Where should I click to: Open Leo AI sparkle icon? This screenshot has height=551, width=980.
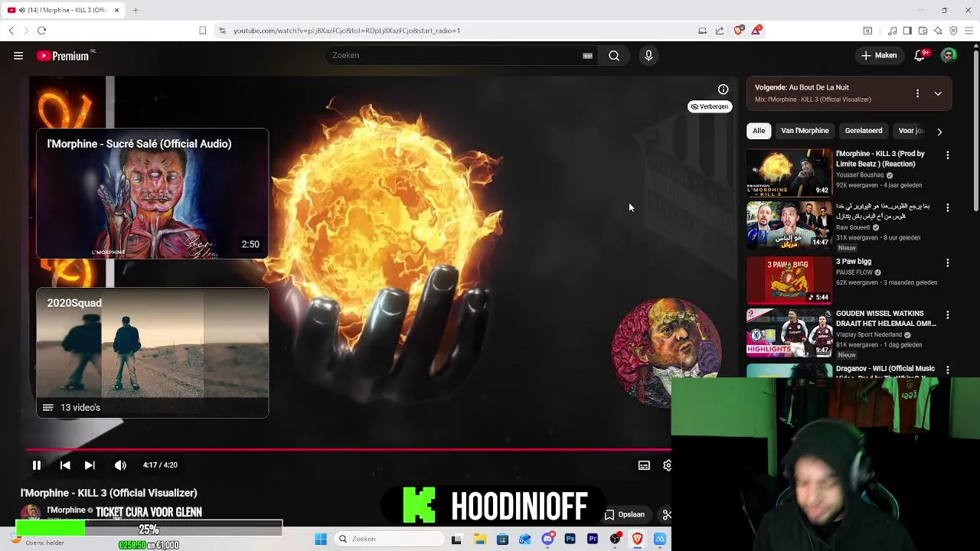point(938,31)
